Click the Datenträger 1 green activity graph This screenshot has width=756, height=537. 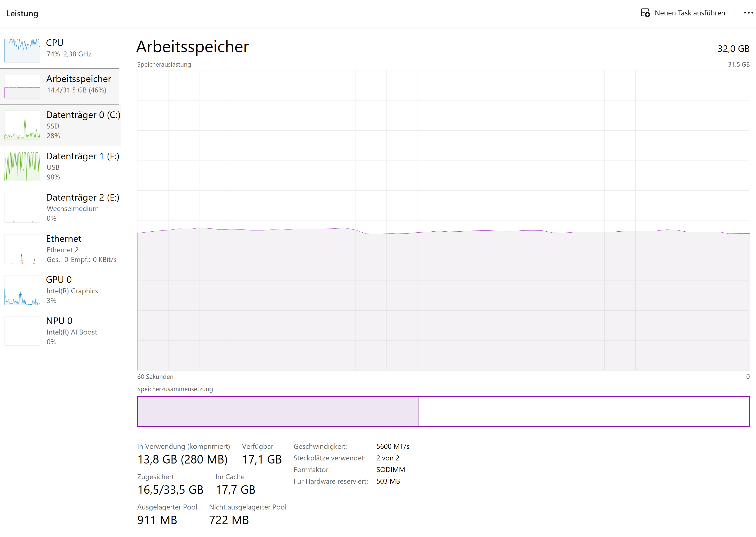(22, 167)
